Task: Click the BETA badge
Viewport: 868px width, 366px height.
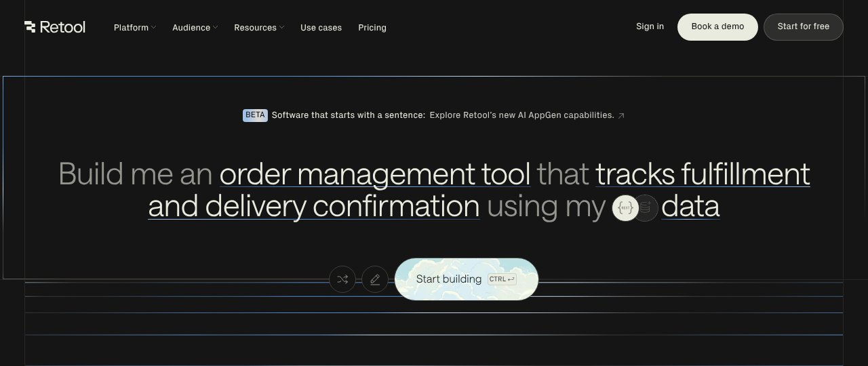Action: tap(255, 115)
